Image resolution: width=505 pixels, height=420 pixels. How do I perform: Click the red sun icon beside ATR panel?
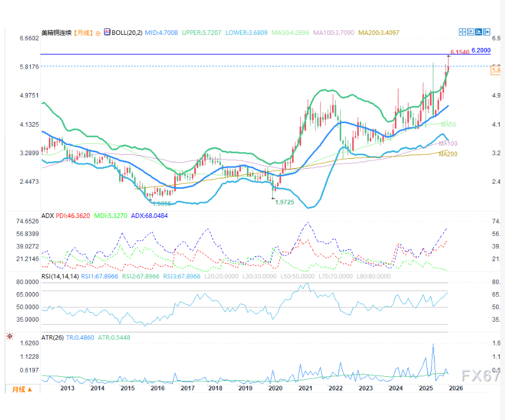click(x=9, y=336)
